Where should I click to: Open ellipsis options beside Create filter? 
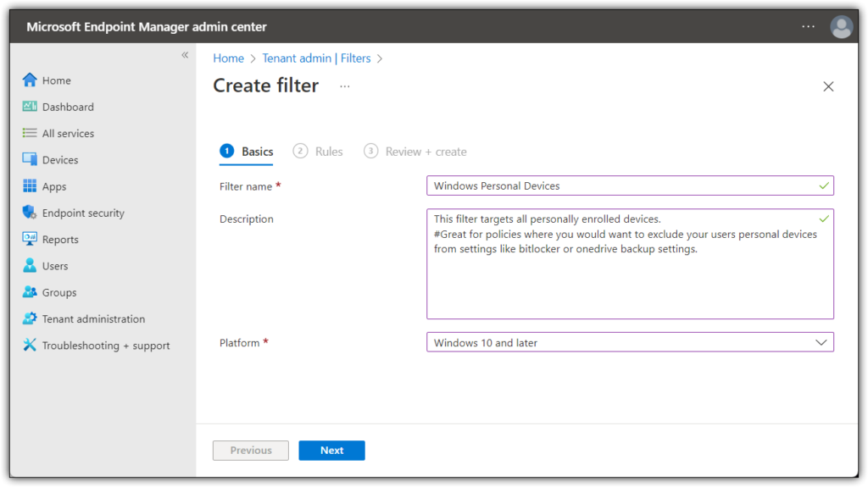tap(345, 86)
